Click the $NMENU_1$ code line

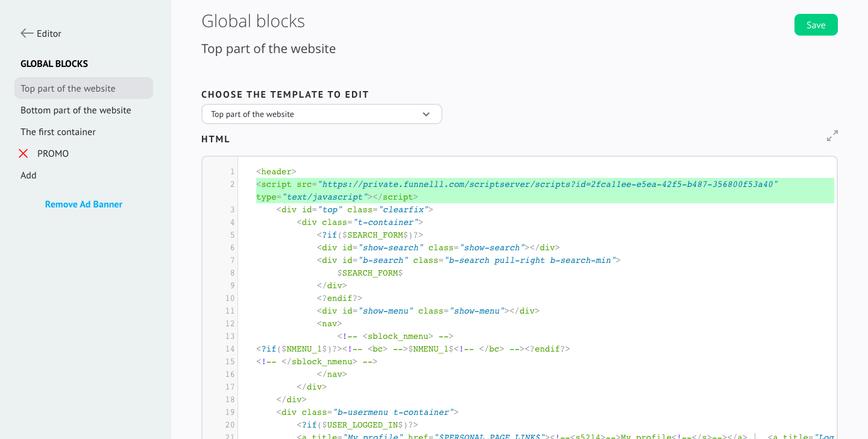[x=413, y=349]
